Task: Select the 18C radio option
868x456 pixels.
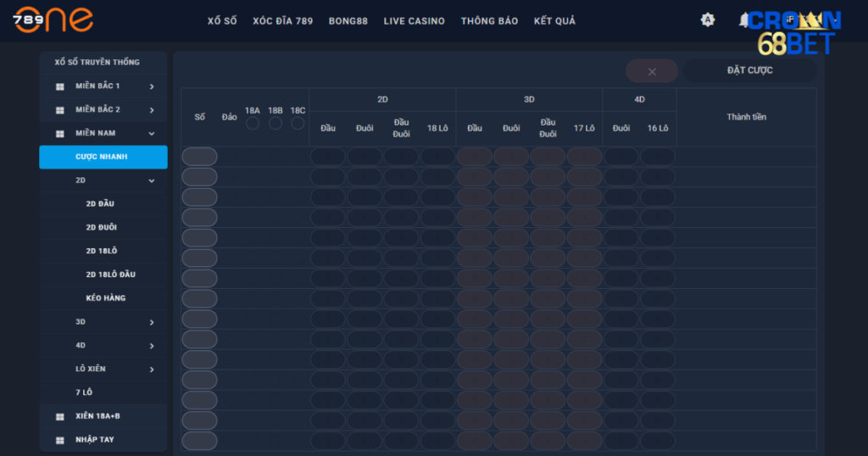Action: [x=298, y=124]
